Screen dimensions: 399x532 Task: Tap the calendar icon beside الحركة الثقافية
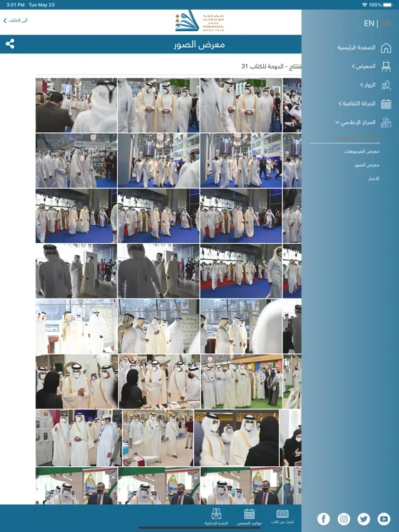[386, 104]
